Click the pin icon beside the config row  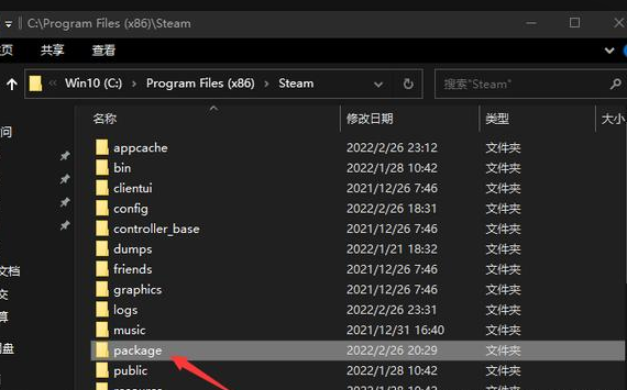[65, 202]
